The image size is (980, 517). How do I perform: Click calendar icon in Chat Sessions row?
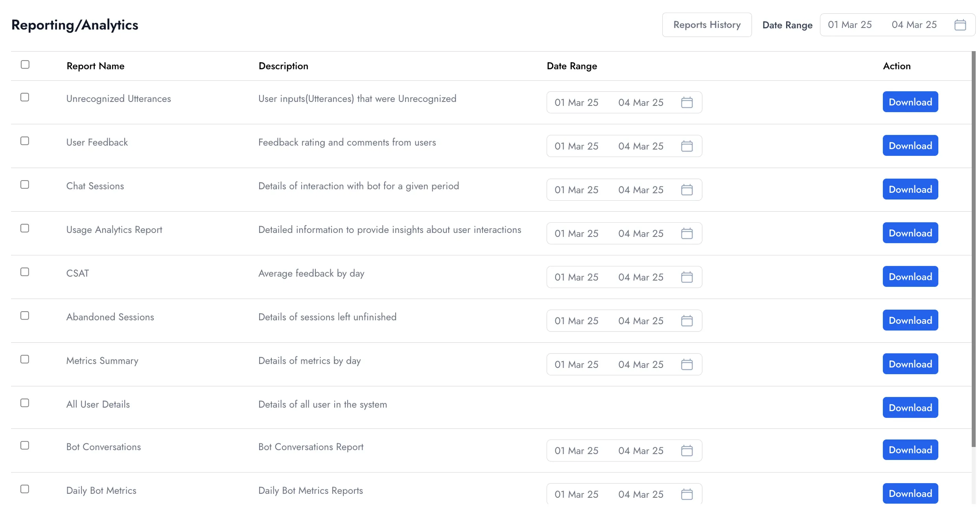pyautogui.click(x=687, y=190)
